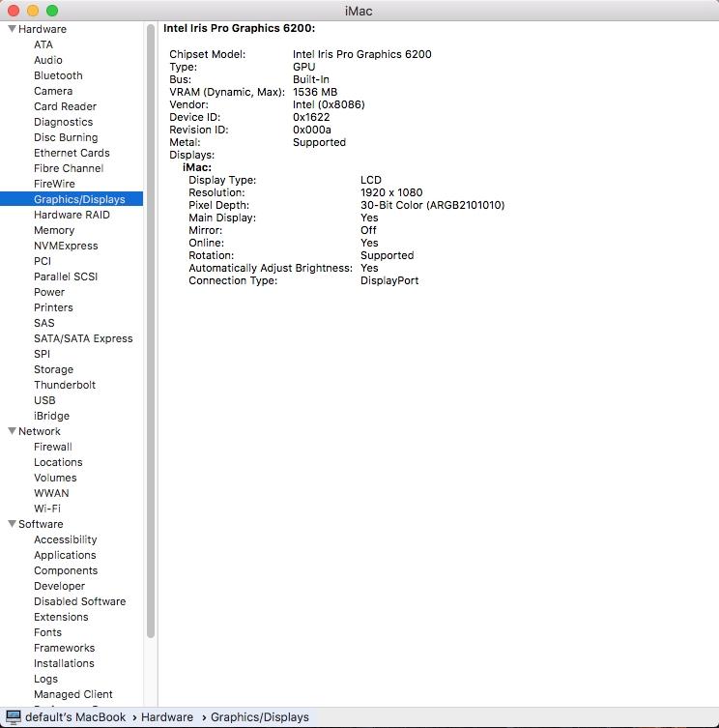Image resolution: width=719 pixels, height=728 pixels.
Task: Open Extensions in the Software section
Action: tap(61, 617)
